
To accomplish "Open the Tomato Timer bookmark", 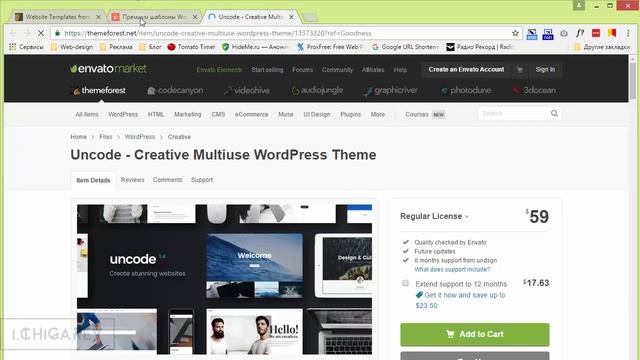I will click(x=191, y=47).
